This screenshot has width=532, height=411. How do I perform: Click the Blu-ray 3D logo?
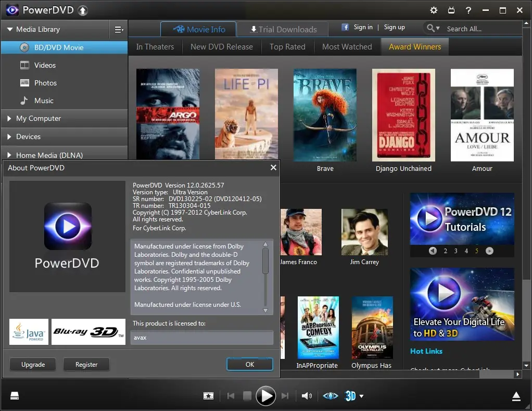[88, 332]
